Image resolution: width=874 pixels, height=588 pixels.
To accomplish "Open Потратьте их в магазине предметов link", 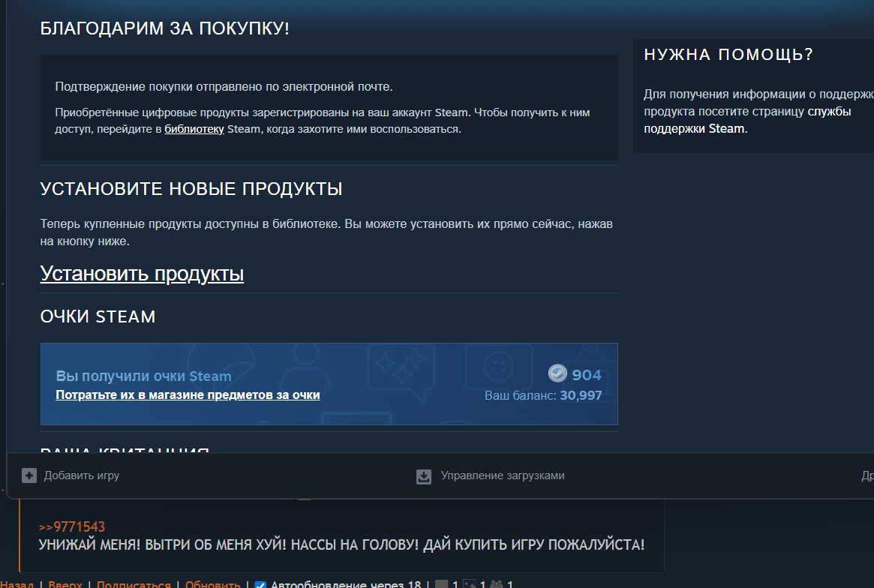I will (x=188, y=394).
